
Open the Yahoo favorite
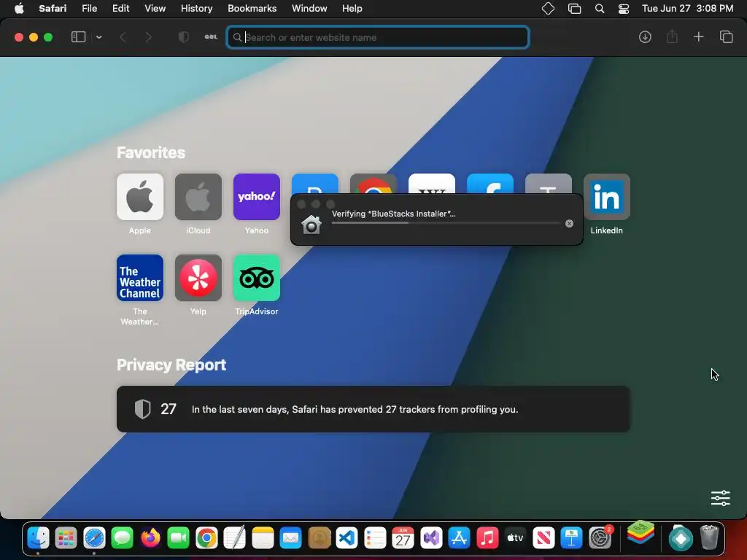click(257, 197)
